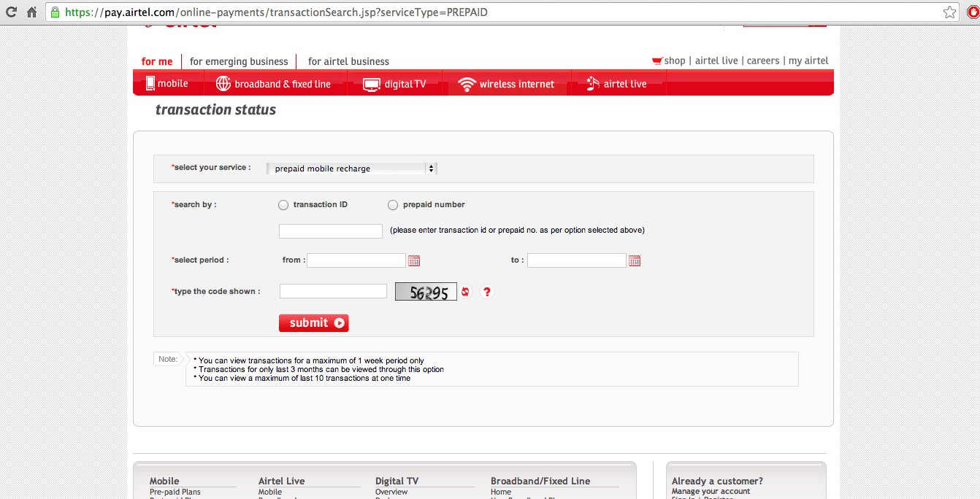
Task: Select the transaction ID radio option
Action: pyautogui.click(x=283, y=205)
